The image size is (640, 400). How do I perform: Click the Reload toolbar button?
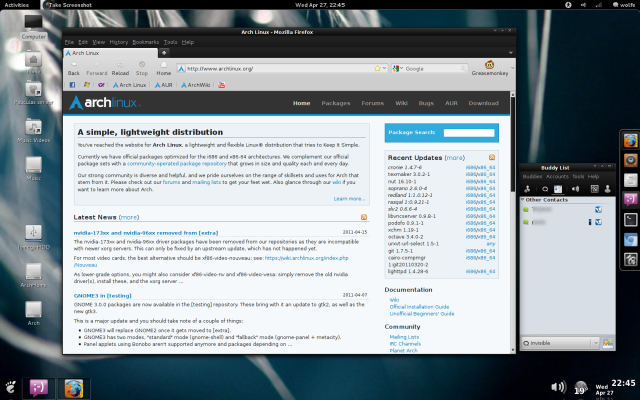(120, 68)
